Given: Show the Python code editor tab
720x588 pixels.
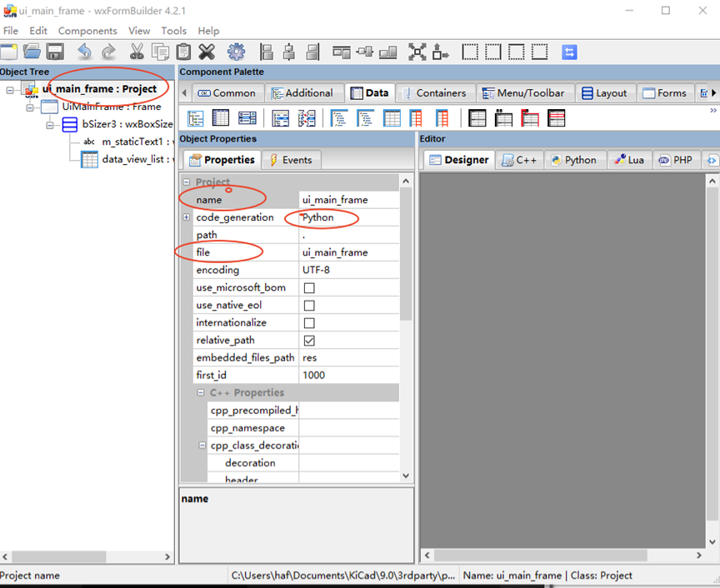Looking at the screenshot, I should 574,160.
